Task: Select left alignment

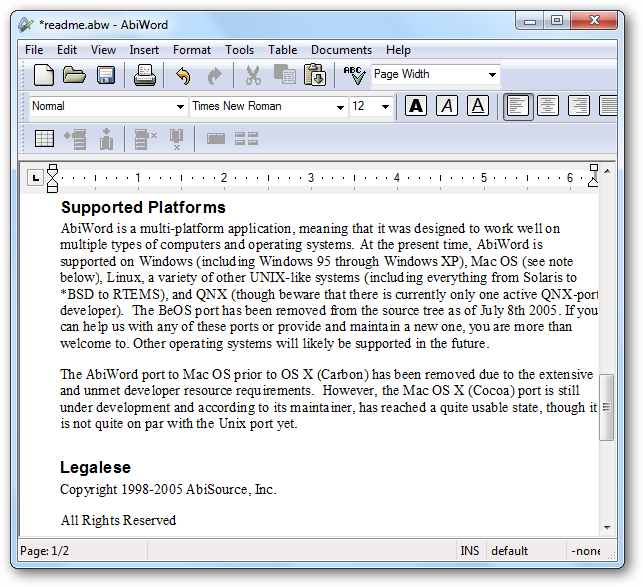Action: click(518, 106)
